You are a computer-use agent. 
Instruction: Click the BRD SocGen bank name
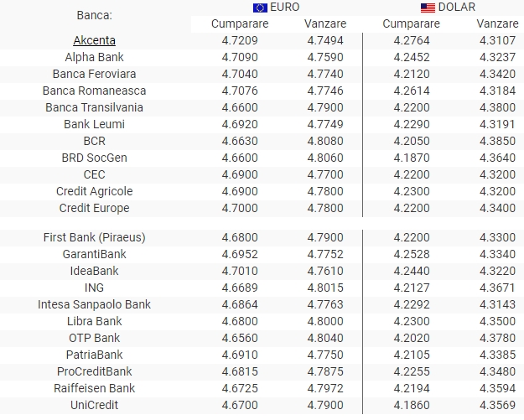tap(94, 158)
